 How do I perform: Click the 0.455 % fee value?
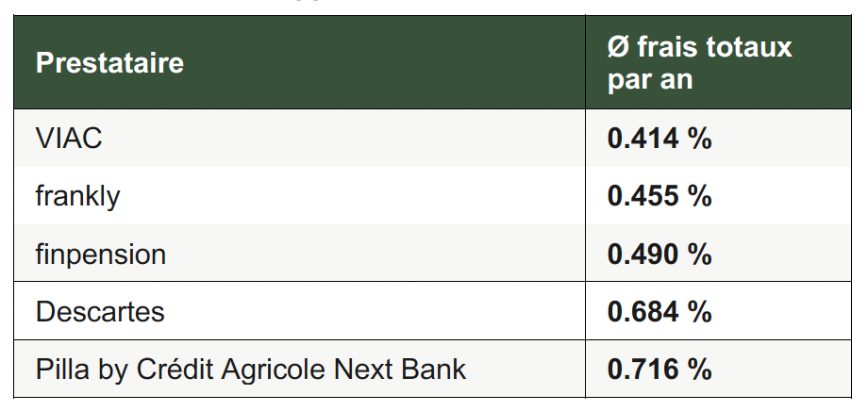[x=659, y=196]
